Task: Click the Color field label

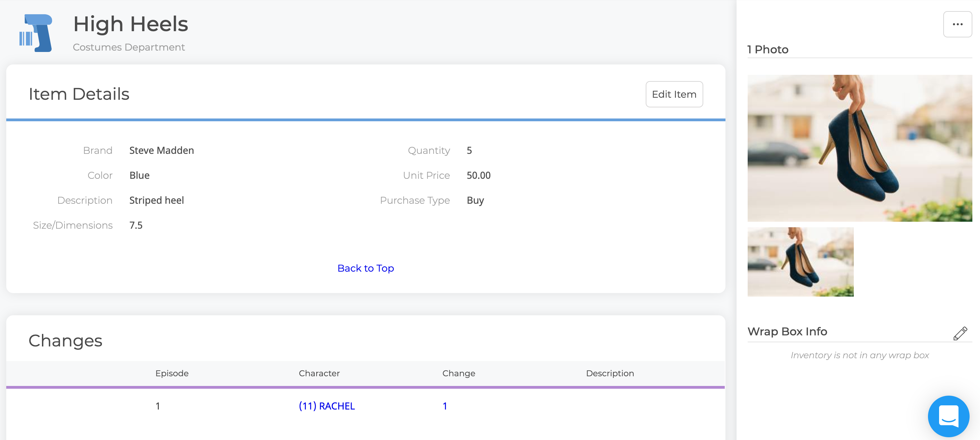Action: point(100,175)
